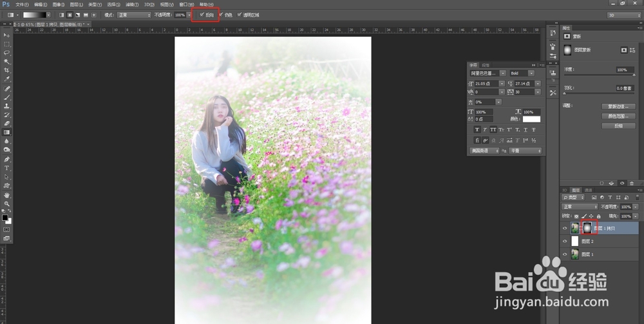Select the Magic Wand tool

(x=6, y=62)
